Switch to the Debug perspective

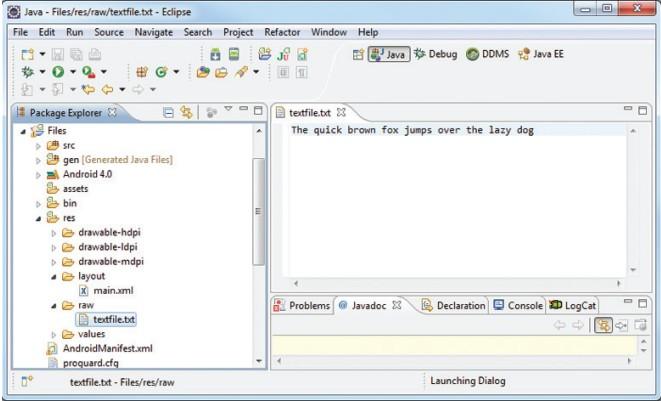coord(436,54)
